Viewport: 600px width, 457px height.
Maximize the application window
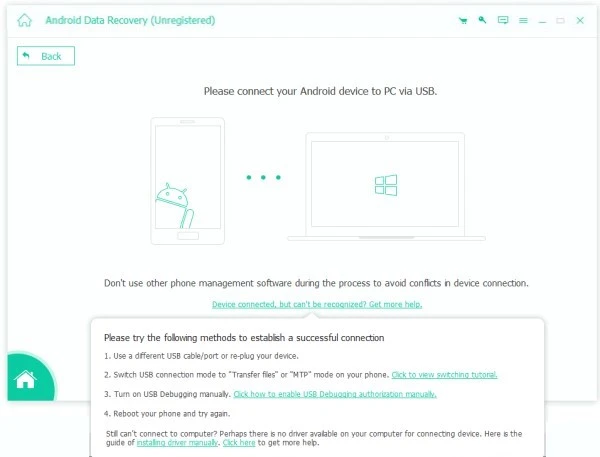(x=561, y=20)
